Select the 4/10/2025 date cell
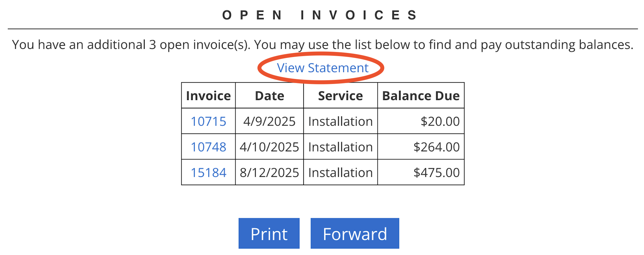The height and width of the screenshot is (255, 644). click(x=269, y=147)
